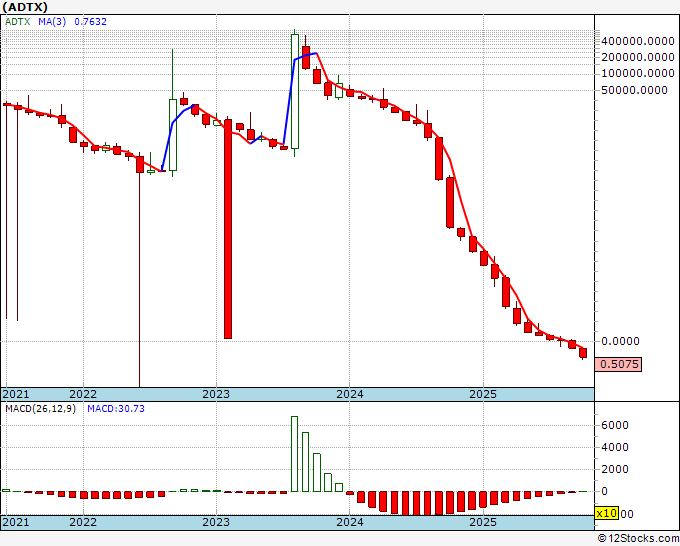Click the (ADTX) chart title

point(25,7)
